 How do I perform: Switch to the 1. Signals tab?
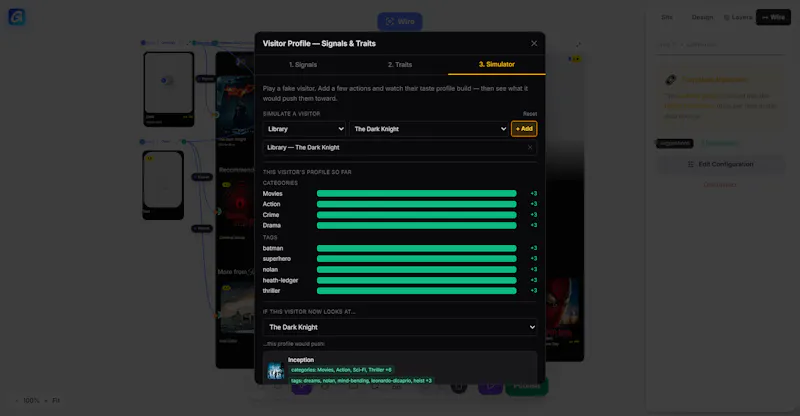pos(303,64)
